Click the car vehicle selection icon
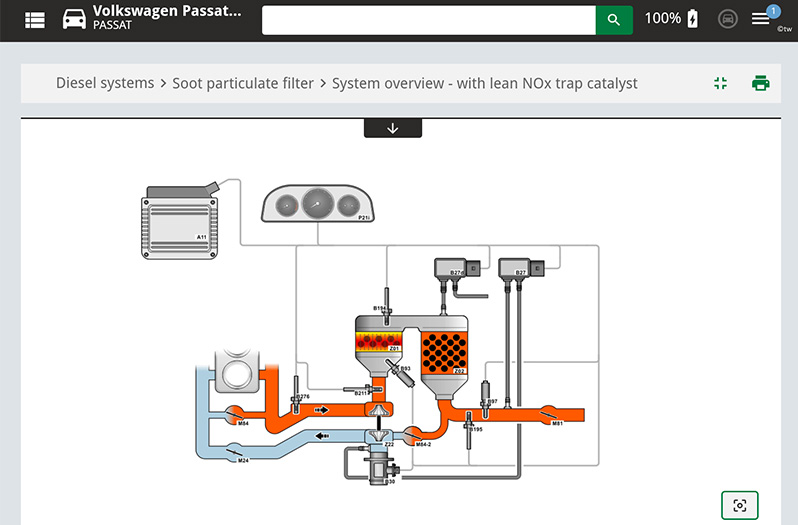The width and height of the screenshot is (798, 525). pos(74,19)
